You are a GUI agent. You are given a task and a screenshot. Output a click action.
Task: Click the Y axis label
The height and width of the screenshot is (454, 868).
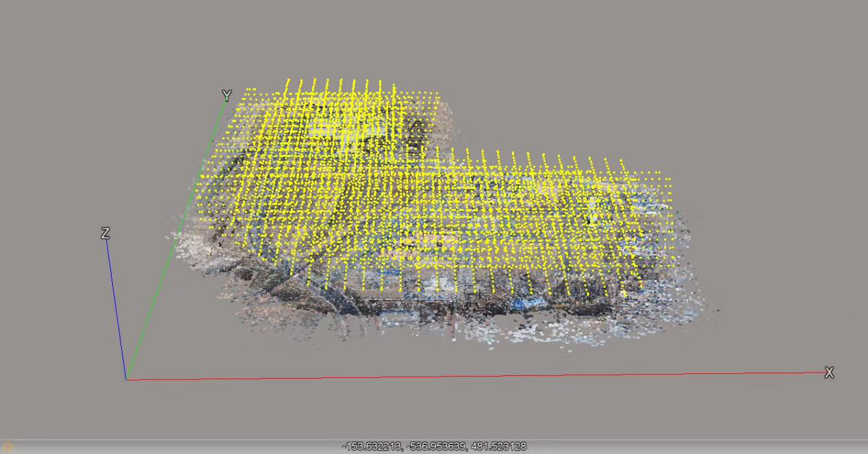click(227, 96)
